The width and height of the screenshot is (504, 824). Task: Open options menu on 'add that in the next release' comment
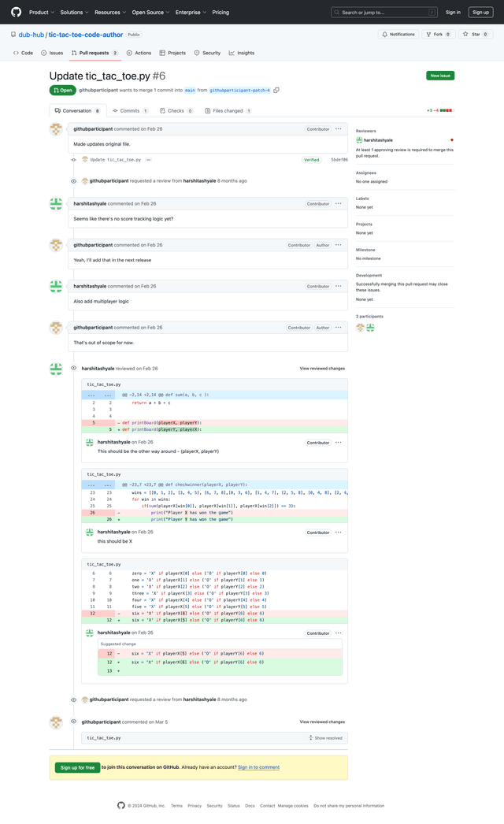pyautogui.click(x=339, y=245)
